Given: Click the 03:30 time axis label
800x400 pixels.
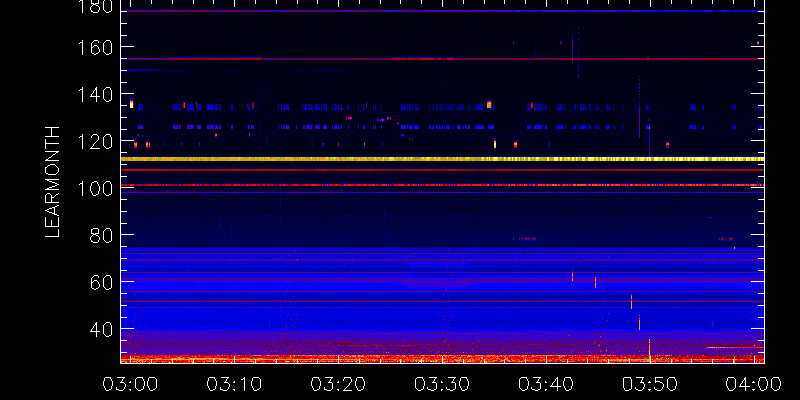Looking at the screenshot, I should point(442,384).
